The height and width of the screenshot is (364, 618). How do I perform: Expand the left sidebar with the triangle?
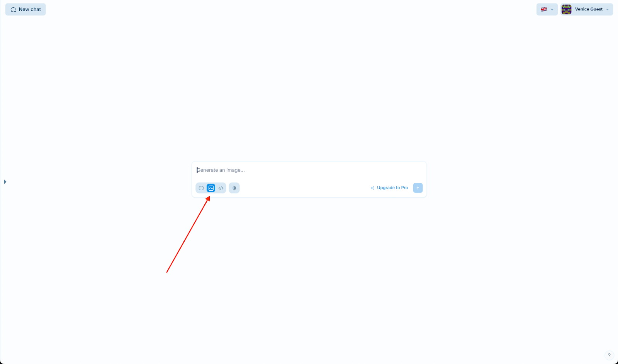click(5, 181)
